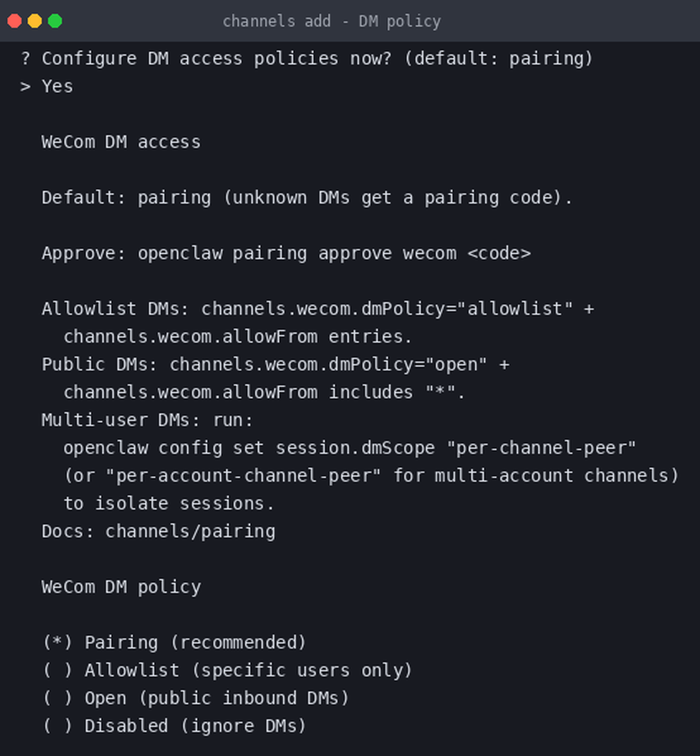This screenshot has height=756, width=700.
Task: Click the window title 'channels add - DM policy'
Action: pos(332,21)
